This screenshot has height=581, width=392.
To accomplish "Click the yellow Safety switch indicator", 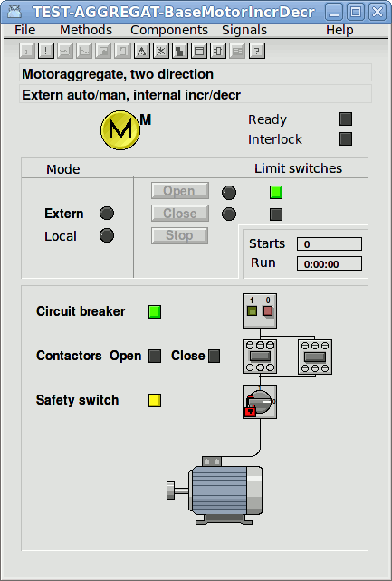I will (155, 401).
